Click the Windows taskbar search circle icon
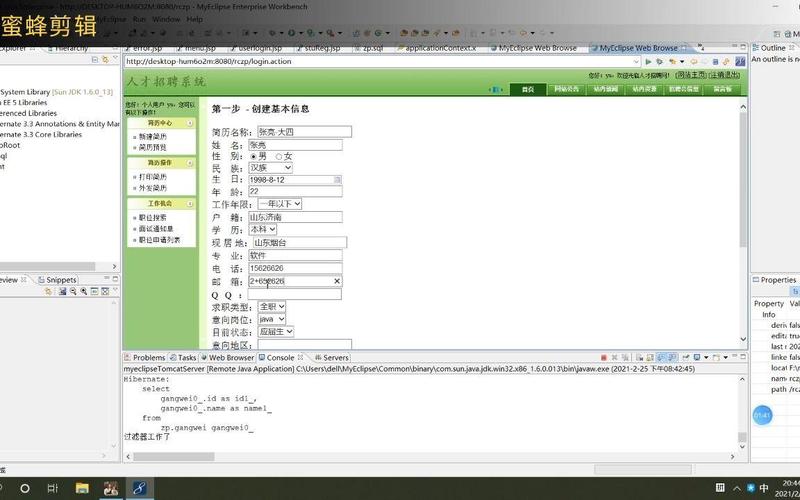The image size is (800, 500). [25, 487]
